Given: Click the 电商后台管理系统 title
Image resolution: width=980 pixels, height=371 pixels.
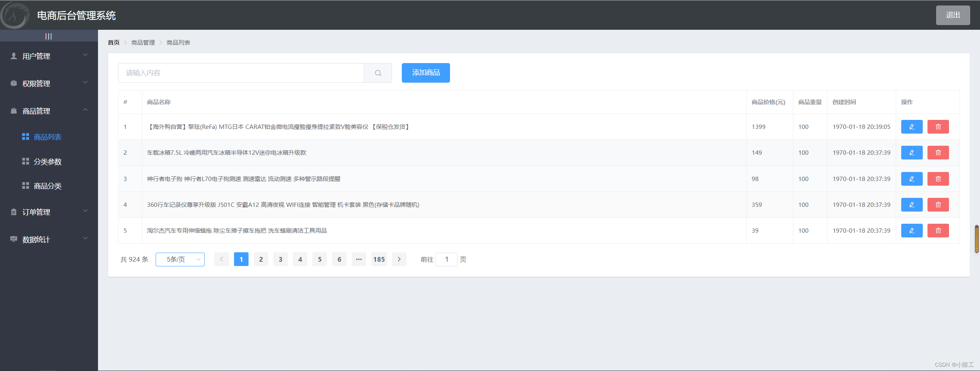Looking at the screenshot, I should click(76, 16).
